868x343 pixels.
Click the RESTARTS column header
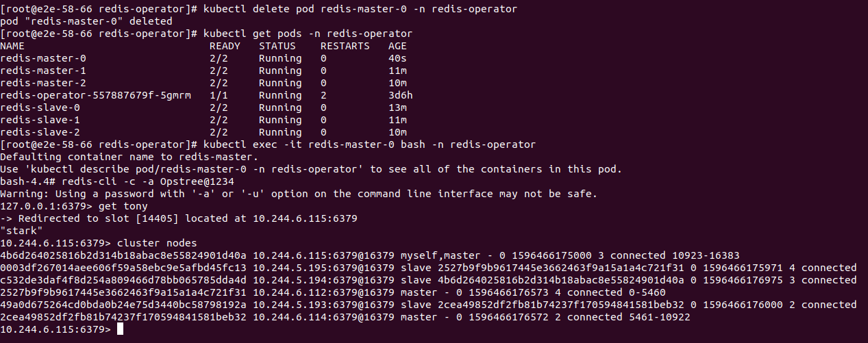click(x=345, y=47)
